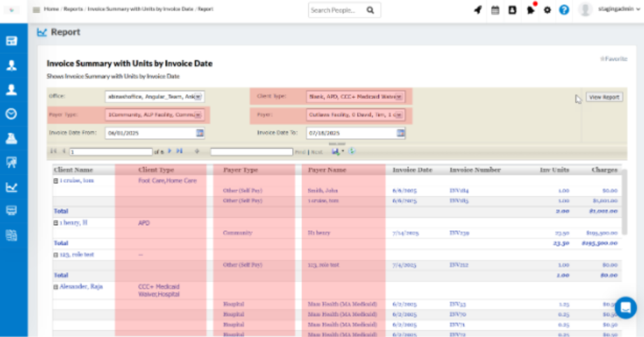Open invoice INV184
This screenshot has width=644, height=337.
(459, 190)
